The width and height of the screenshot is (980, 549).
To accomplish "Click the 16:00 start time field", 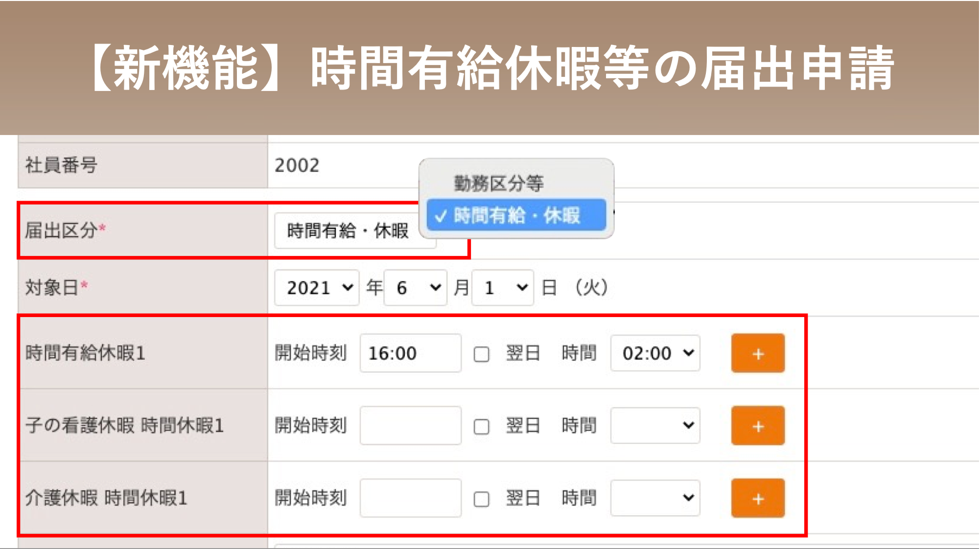I will click(411, 353).
